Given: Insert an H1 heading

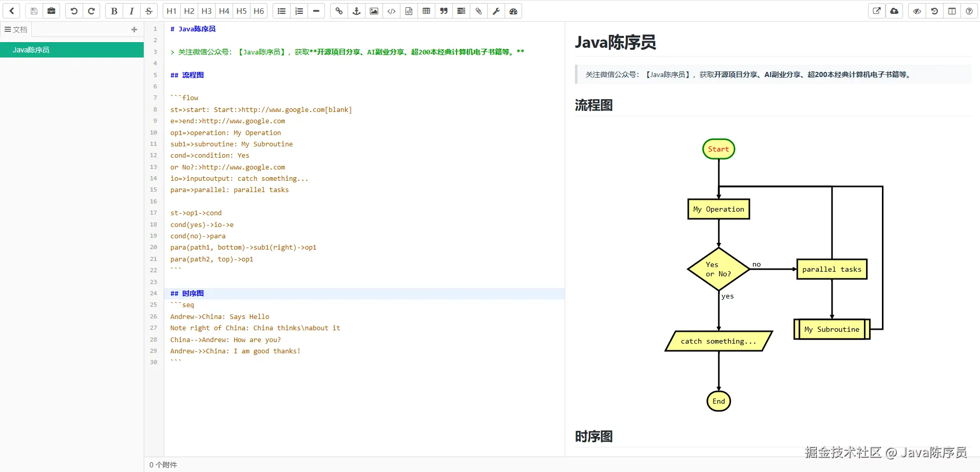Looking at the screenshot, I should [x=171, y=11].
